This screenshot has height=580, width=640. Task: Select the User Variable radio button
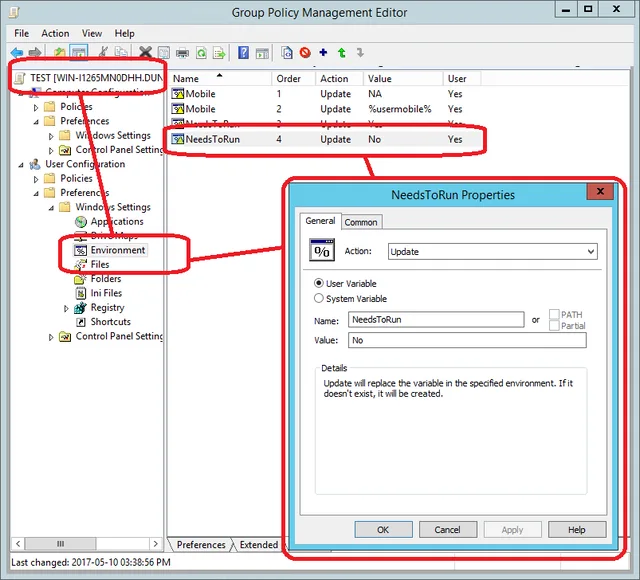[318, 283]
